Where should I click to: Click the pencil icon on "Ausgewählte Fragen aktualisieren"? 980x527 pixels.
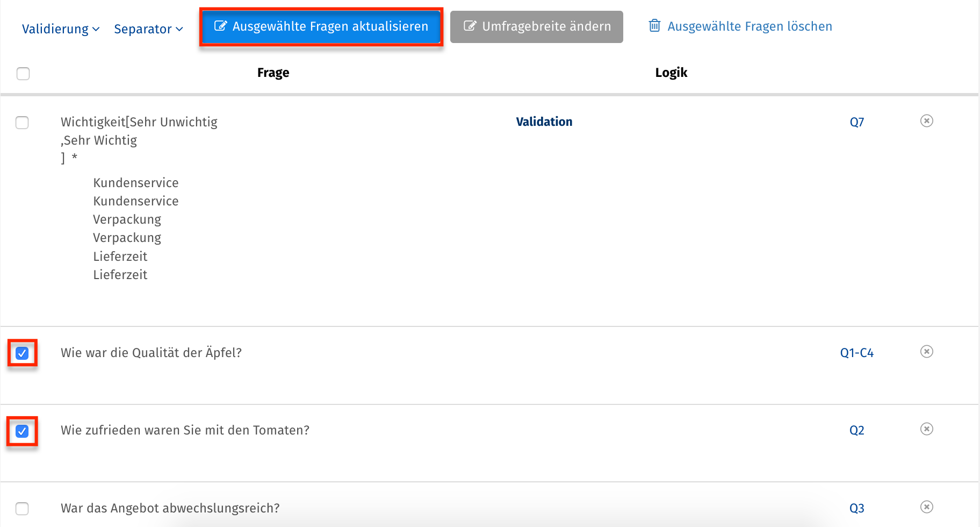(x=220, y=25)
